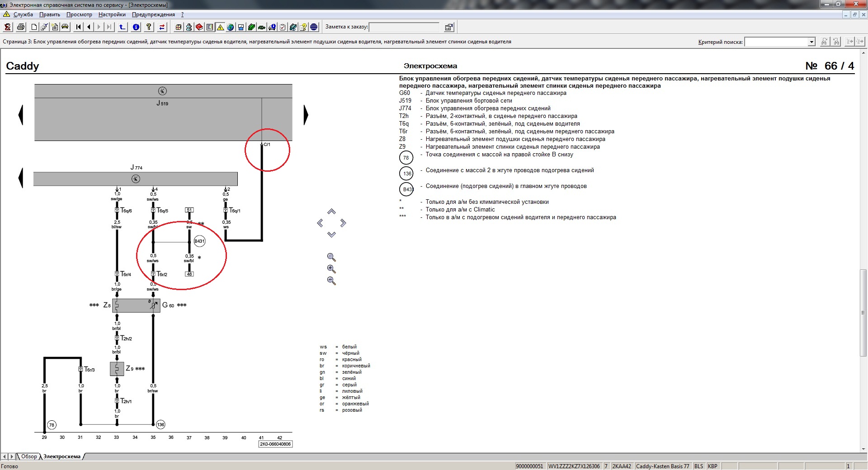Viewport: 868px width, 470px height.
Task: Open the green book toolbar icon
Action: pyautogui.click(x=251, y=27)
